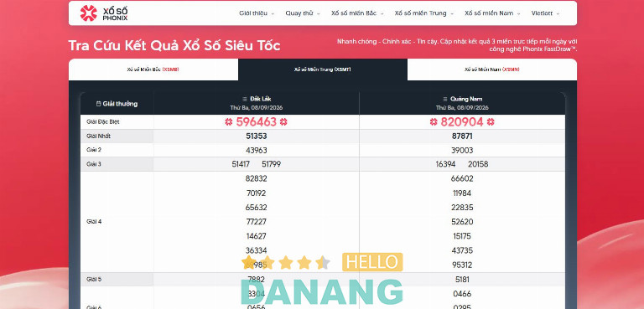Switch to Xổ số Miền Nam (XSMN) tab

point(492,70)
